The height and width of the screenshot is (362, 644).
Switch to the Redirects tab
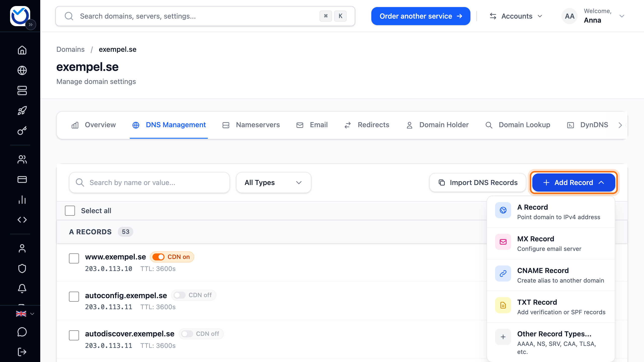coord(367,125)
